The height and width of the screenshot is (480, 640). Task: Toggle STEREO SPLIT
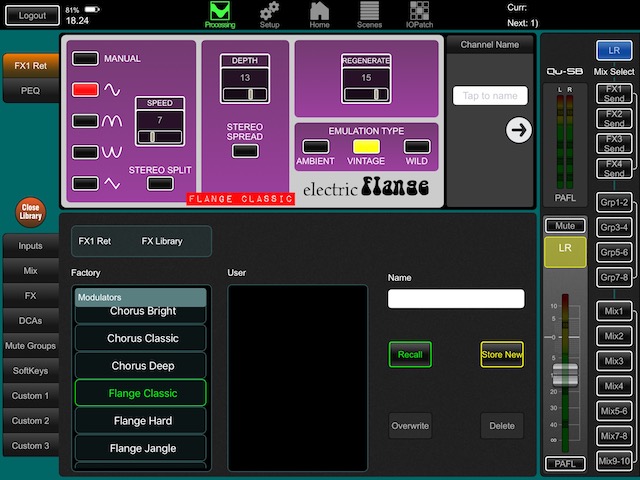coord(160,183)
